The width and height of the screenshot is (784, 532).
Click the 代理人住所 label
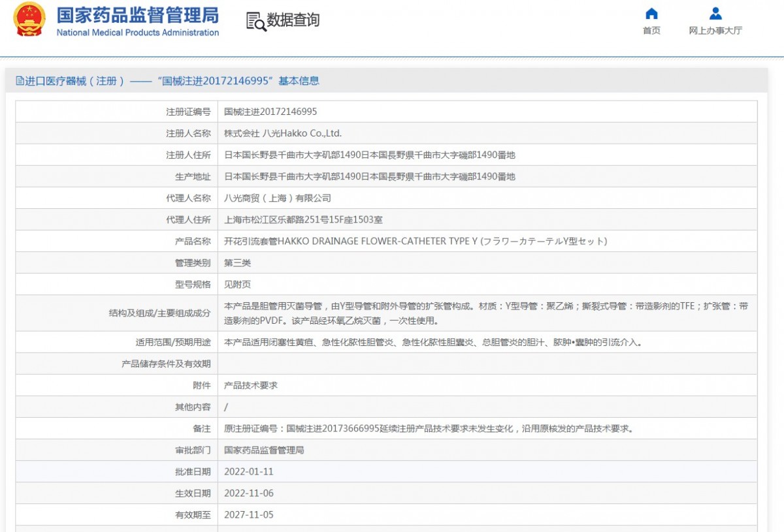tap(188, 219)
